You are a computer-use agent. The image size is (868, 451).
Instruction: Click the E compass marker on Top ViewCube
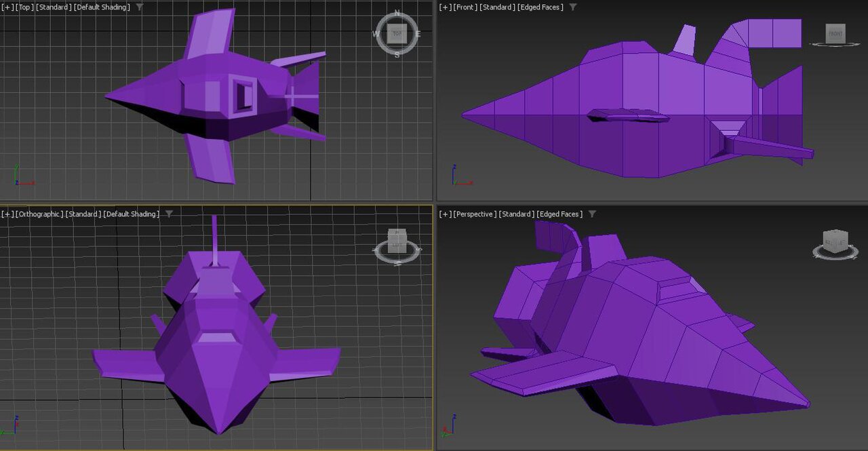(x=418, y=34)
